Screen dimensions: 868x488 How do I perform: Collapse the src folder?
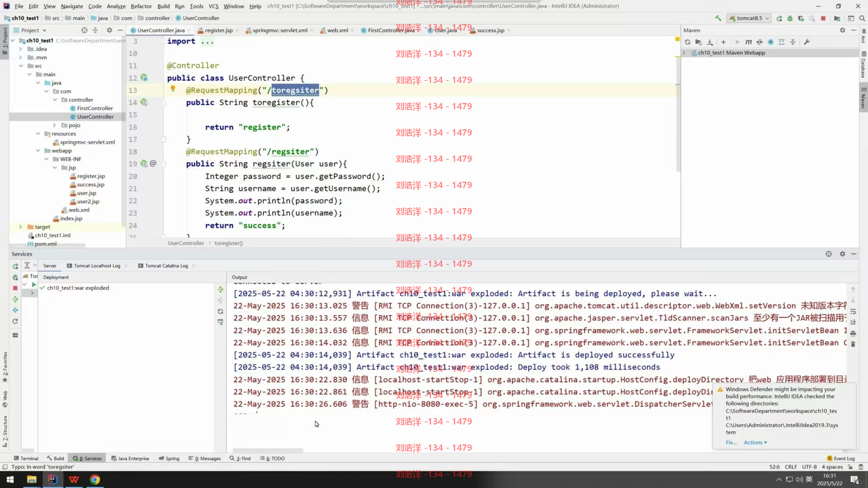point(20,66)
